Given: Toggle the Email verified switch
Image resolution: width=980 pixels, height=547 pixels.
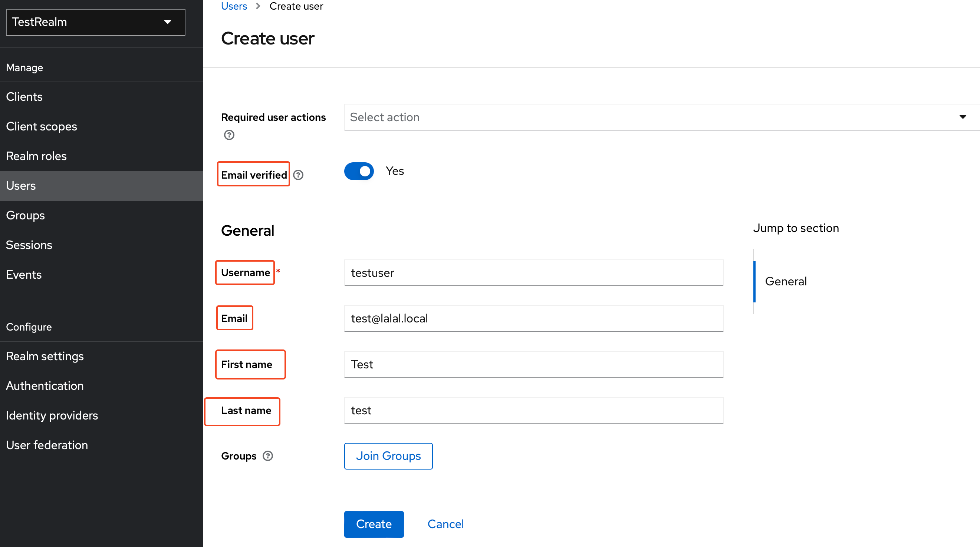Looking at the screenshot, I should (x=359, y=171).
